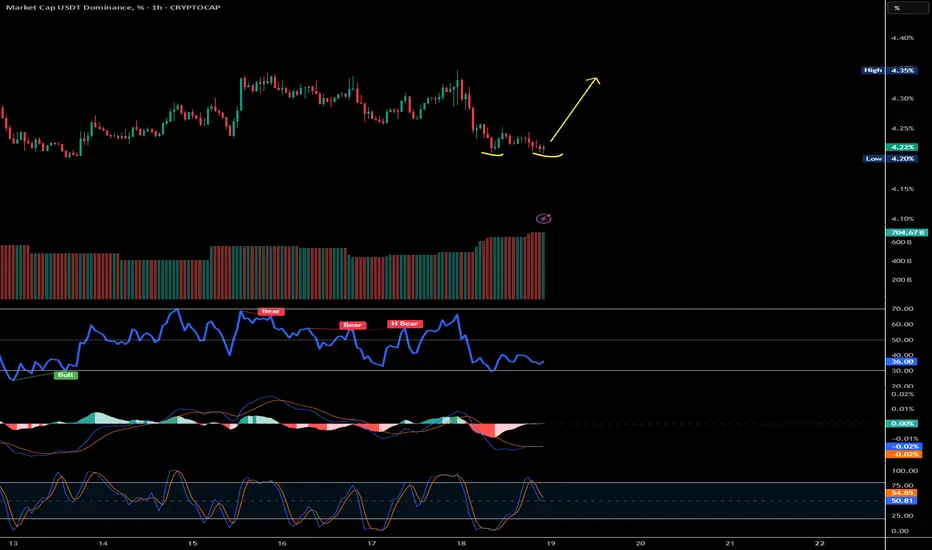
Task: Click the green Bull divergence label
Action: coord(65,375)
